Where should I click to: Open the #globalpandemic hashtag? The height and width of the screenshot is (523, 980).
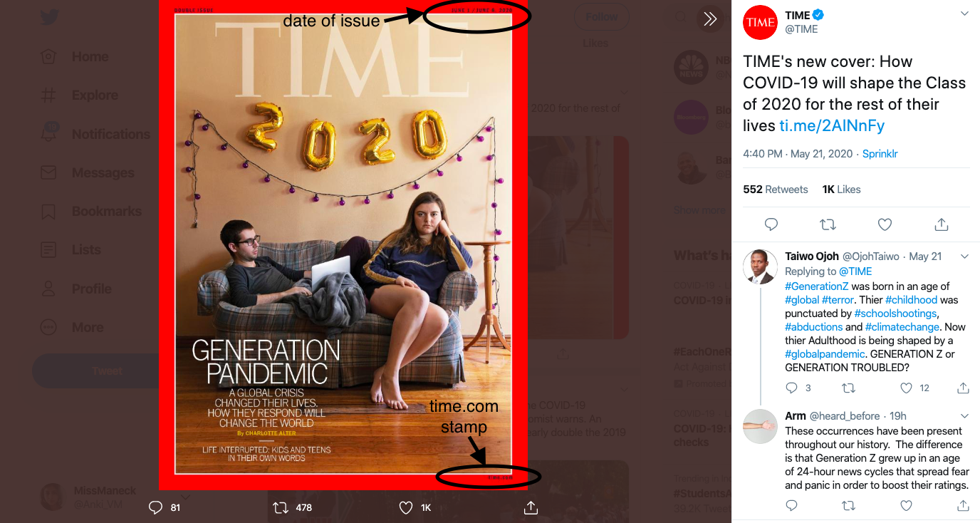[825, 354]
